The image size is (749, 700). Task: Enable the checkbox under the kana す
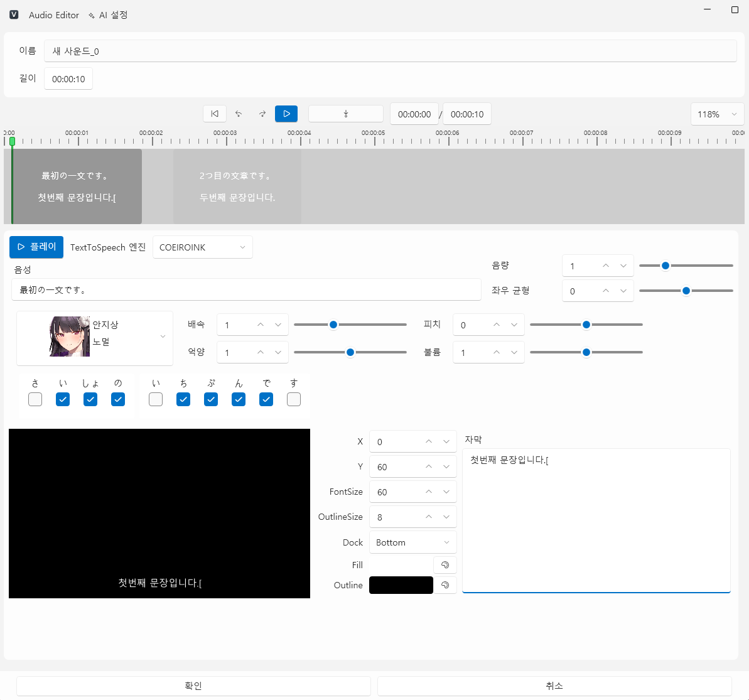pos(293,399)
